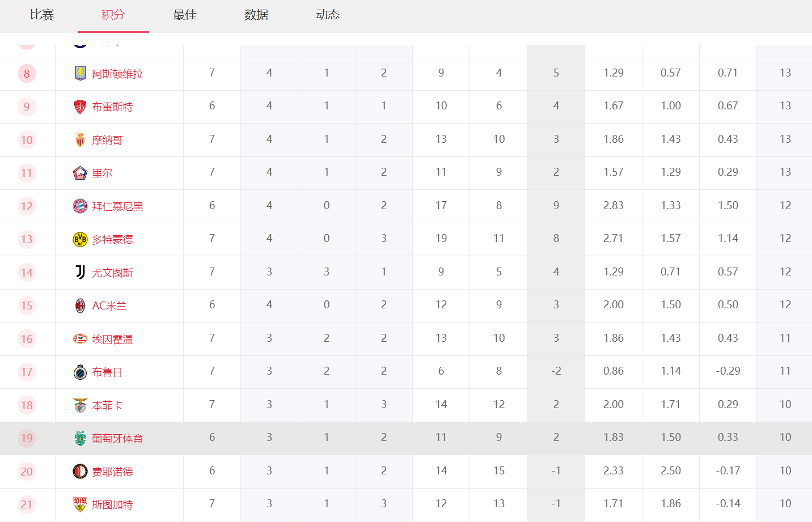
Task: Click the PSV Eindhoven logo icon
Action: point(80,339)
